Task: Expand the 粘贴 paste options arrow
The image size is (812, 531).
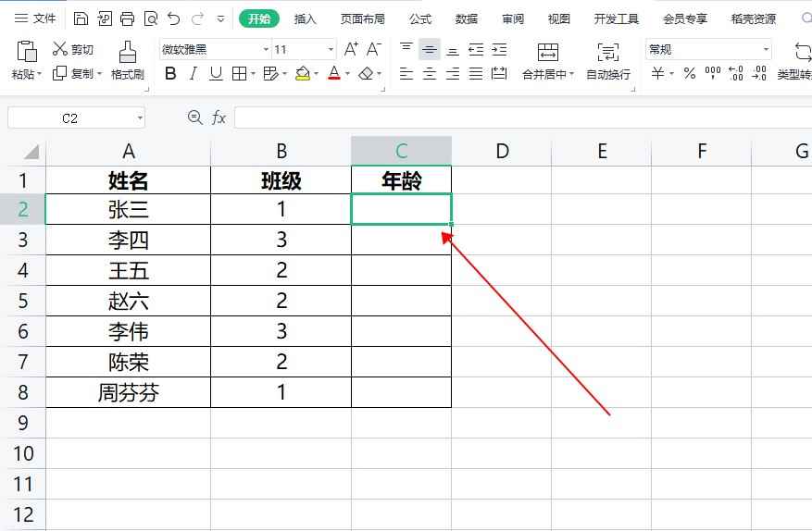Action: [40, 74]
